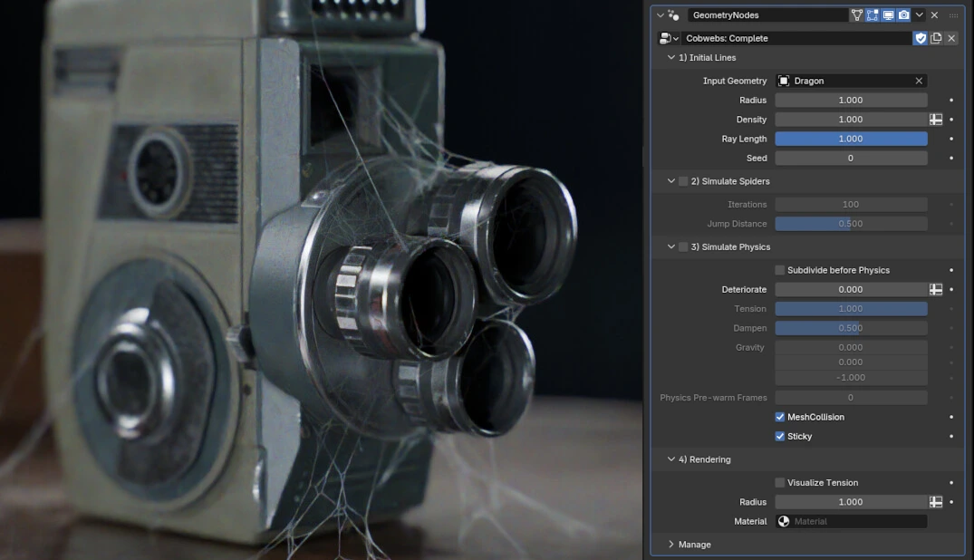
Task: Click the Density value field
Action: 851,120
